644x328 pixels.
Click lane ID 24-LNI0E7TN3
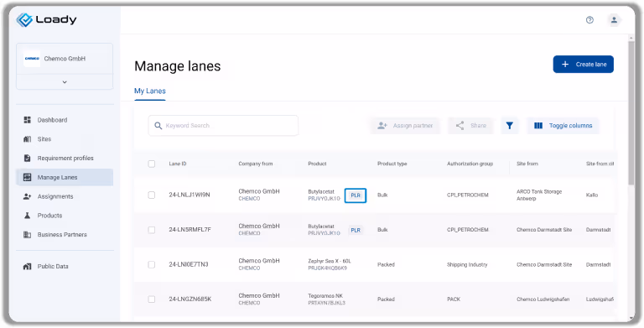click(x=189, y=264)
